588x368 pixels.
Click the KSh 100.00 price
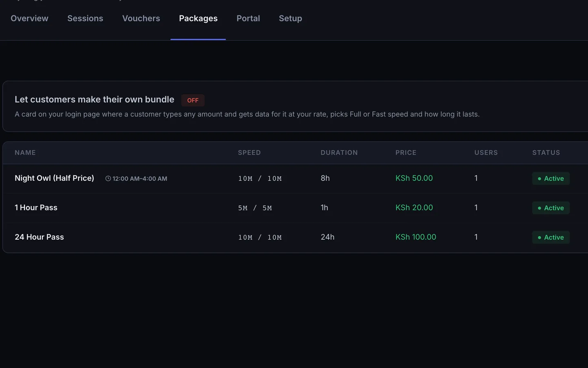coord(416,237)
